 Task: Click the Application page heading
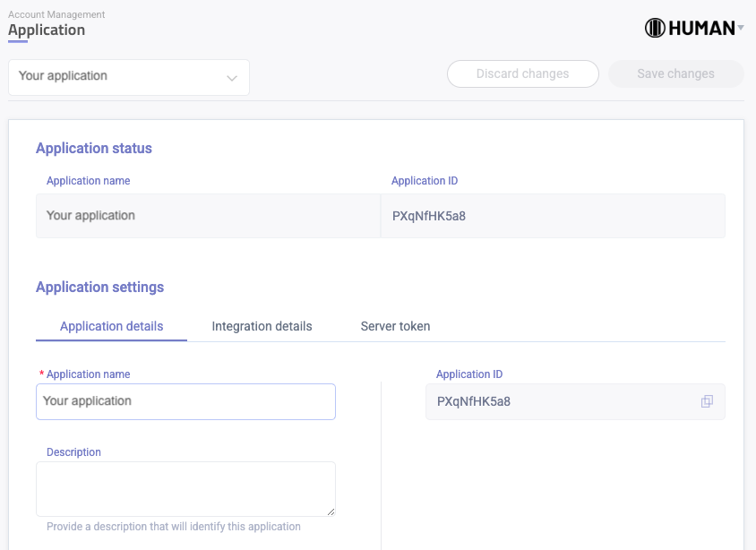(47, 30)
